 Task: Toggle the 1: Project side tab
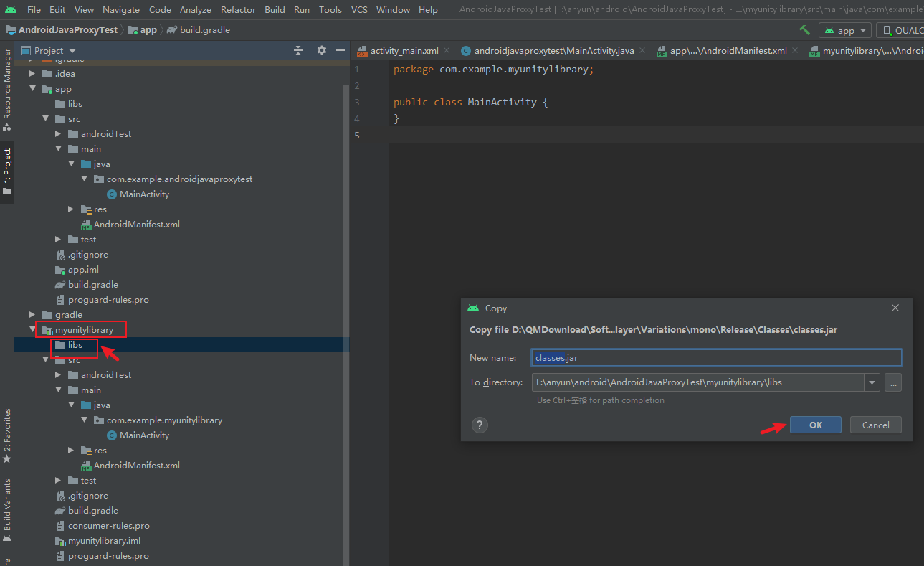[x=6, y=171]
